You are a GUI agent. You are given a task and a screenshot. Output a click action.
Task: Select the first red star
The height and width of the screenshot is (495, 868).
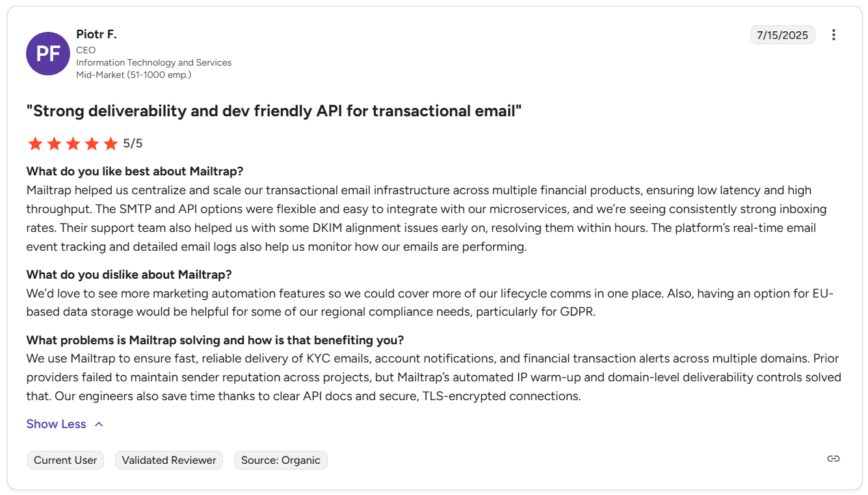[x=35, y=143]
